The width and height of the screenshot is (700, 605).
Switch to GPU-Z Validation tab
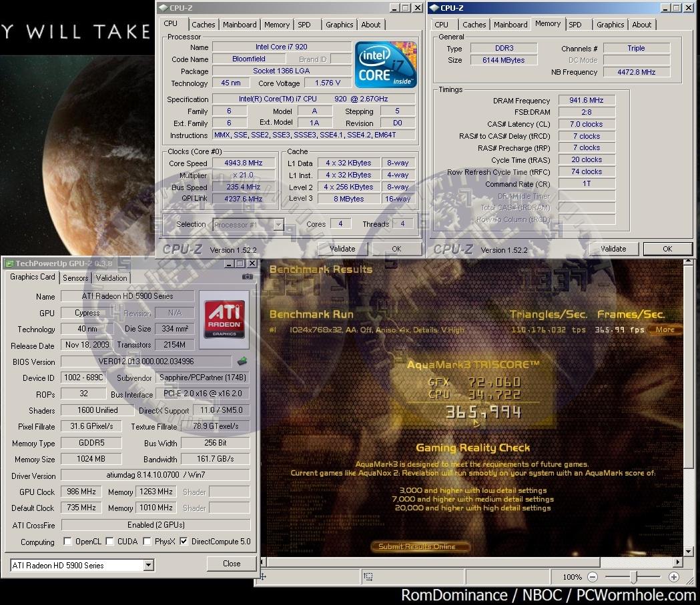point(111,278)
